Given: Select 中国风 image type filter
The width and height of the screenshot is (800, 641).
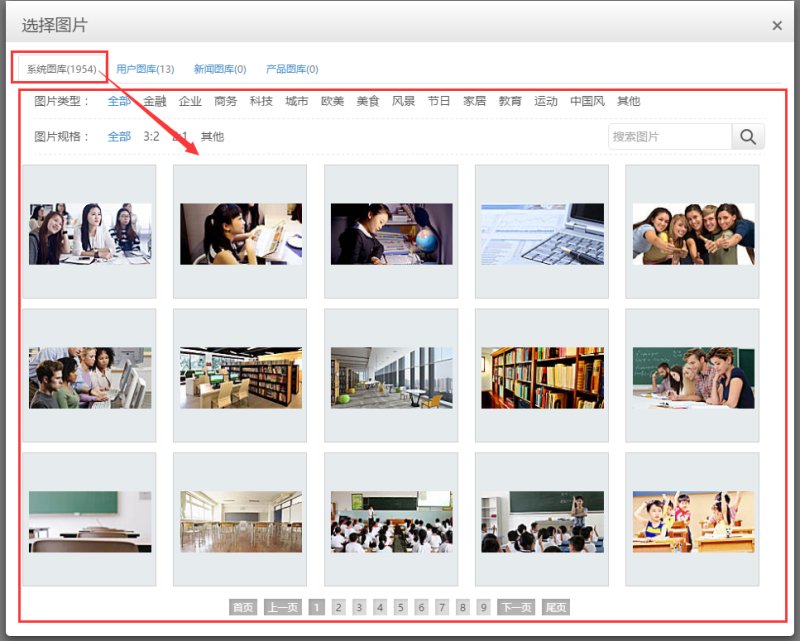Looking at the screenshot, I should tap(587, 101).
